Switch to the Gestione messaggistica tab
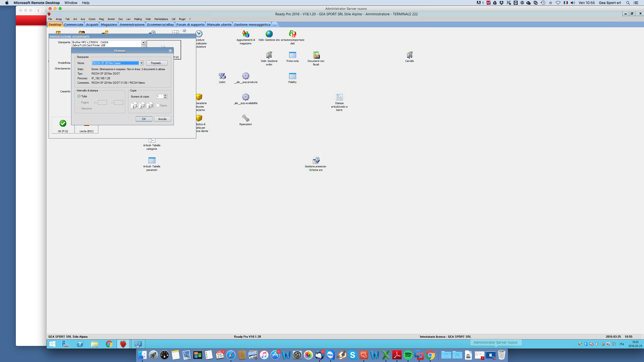This screenshot has height=362, width=644. tap(252, 24)
